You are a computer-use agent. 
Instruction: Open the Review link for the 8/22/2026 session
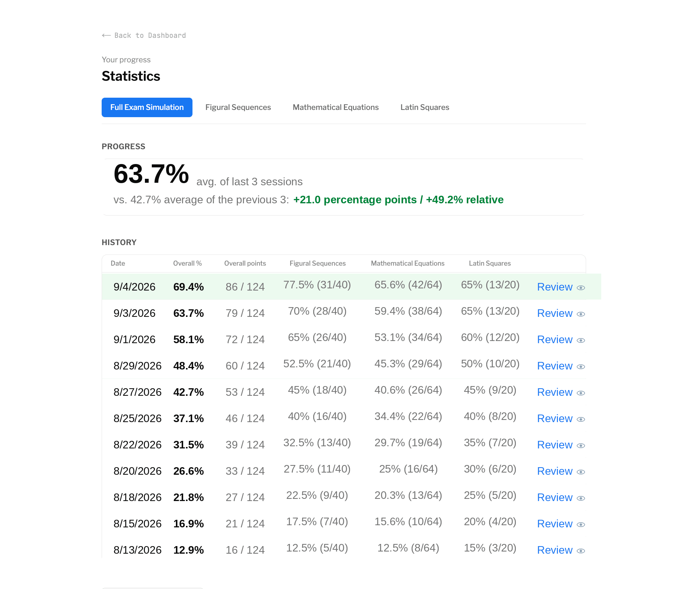(555, 445)
